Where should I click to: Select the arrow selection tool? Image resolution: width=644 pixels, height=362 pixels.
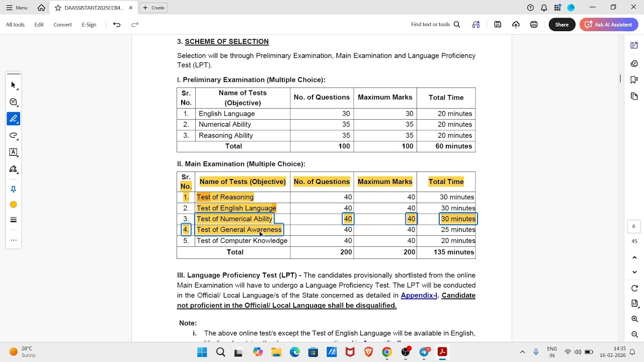14,85
